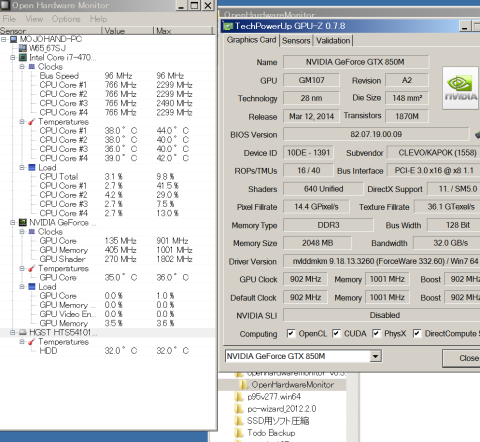Select the GPU Video Engine load row
The image size is (480, 442).
pos(107,314)
